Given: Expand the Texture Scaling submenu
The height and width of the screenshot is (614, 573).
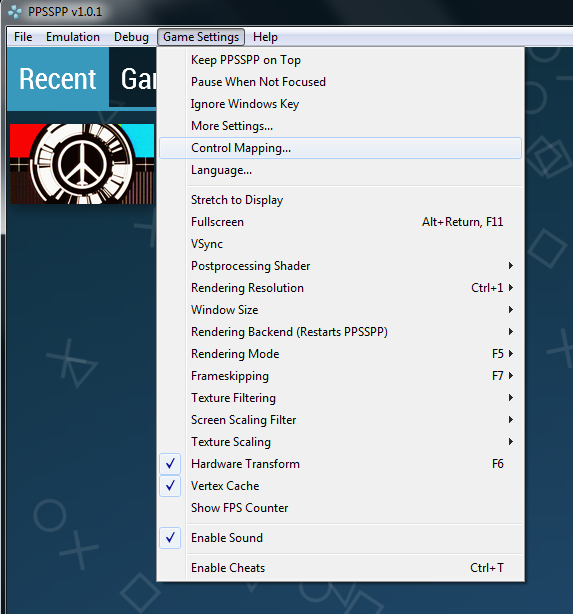Looking at the screenshot, I should pos(340,442).
